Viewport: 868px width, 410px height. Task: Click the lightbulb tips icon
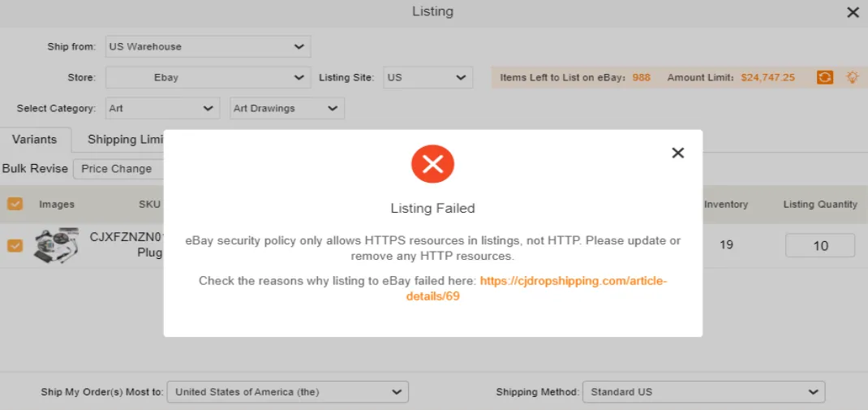[x=852, y=78]
